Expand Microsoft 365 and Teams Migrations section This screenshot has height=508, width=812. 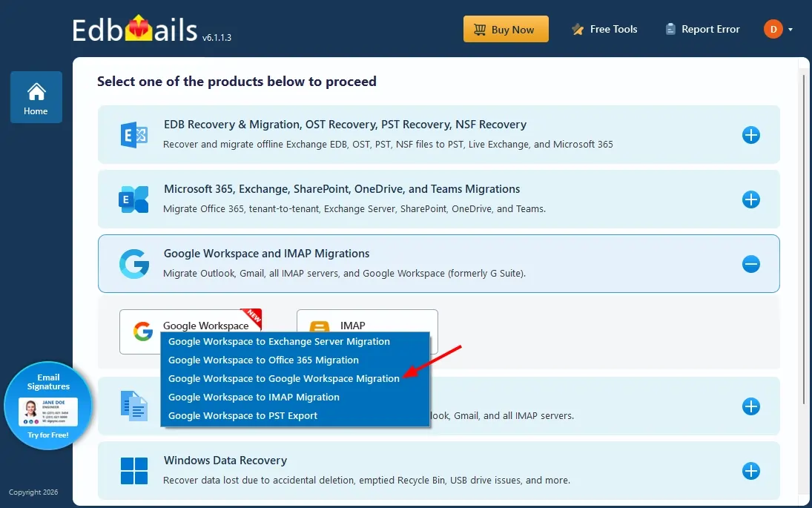pyautogui.click(x=751, y=199)
